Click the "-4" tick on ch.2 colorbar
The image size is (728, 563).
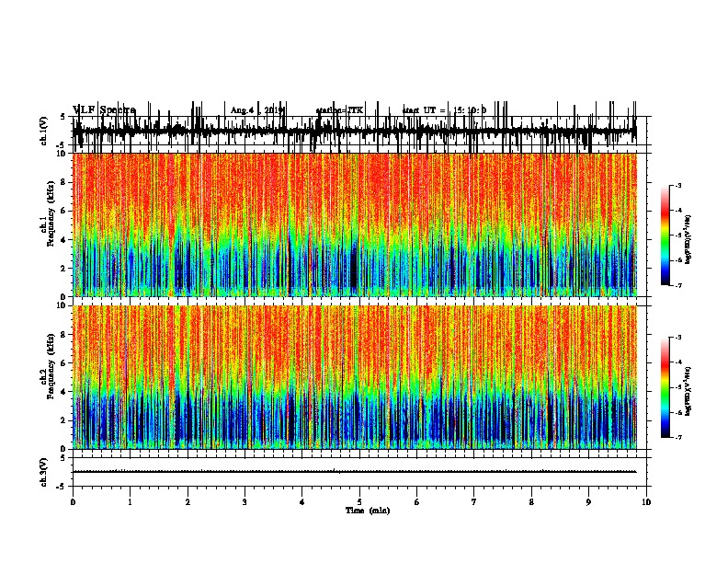(x=677, y=362)
